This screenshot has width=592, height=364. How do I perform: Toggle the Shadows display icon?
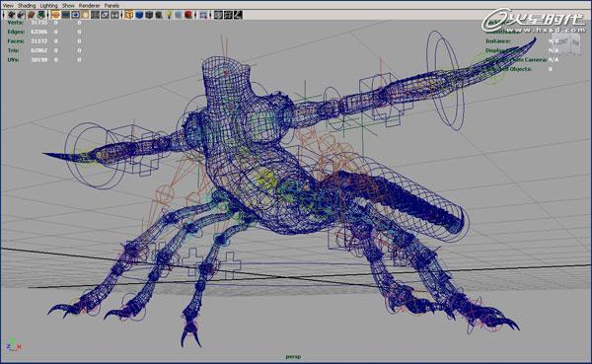click(179, 15)
